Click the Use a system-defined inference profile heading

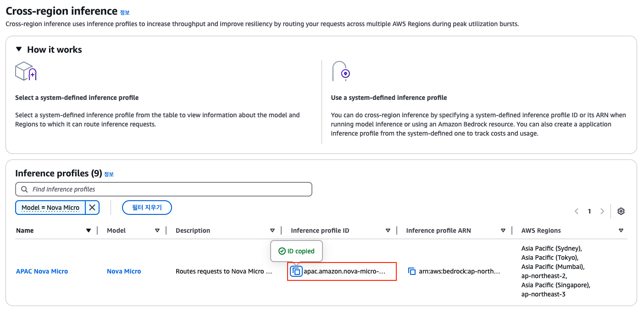point(389,98)
